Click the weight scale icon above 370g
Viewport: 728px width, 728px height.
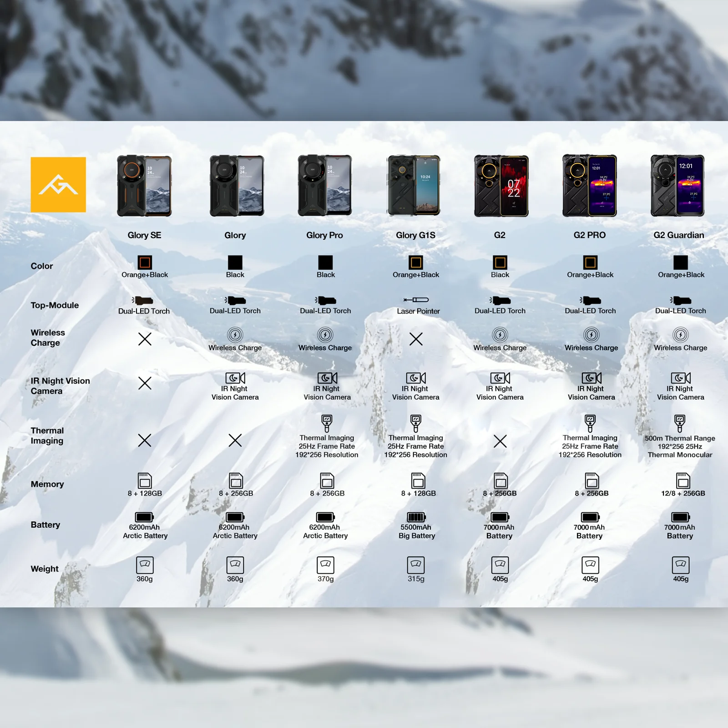[x=325, y=565]
